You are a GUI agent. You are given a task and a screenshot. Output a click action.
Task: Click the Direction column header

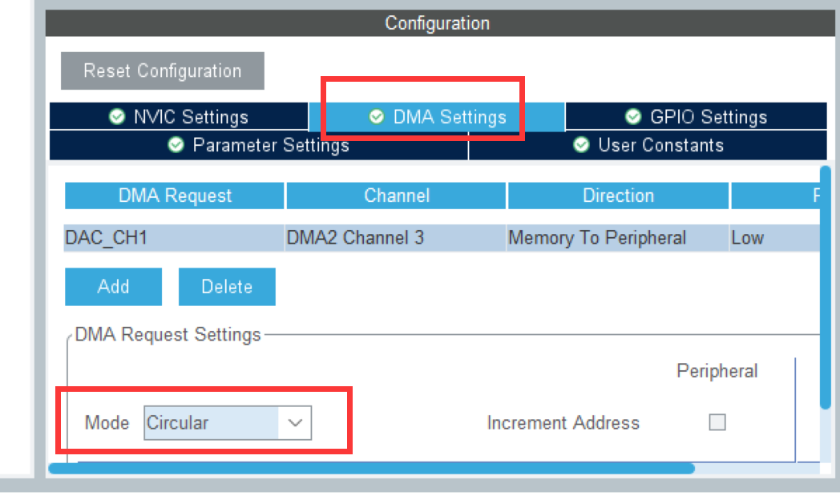click(x=618, y=195)
